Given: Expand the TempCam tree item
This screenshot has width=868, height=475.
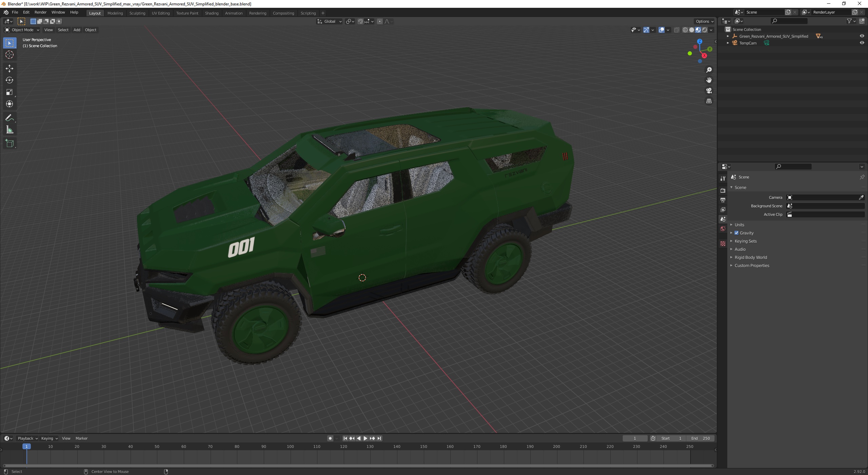Looking at the screenshot, I should [728, 43].
